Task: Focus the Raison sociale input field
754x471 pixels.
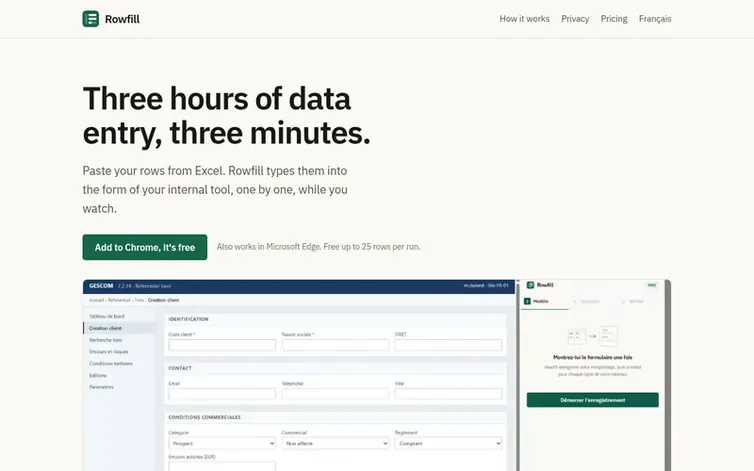Action: [335, 345]
